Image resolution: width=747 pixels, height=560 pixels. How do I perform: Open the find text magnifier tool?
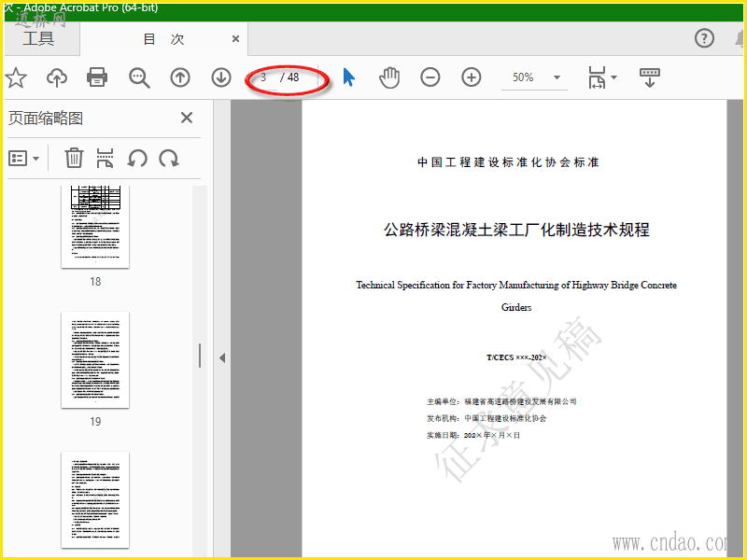click(139, 77)
